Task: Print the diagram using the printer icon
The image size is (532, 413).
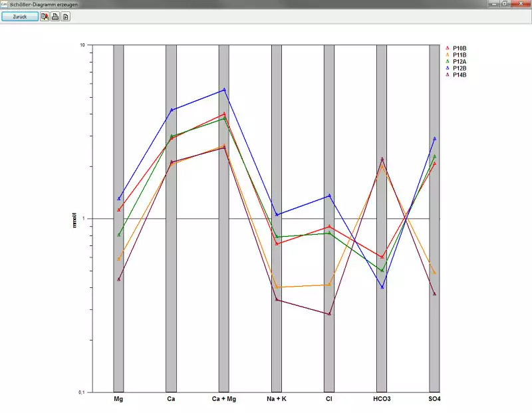Action: pyautogui.click(x=55, y=16)
